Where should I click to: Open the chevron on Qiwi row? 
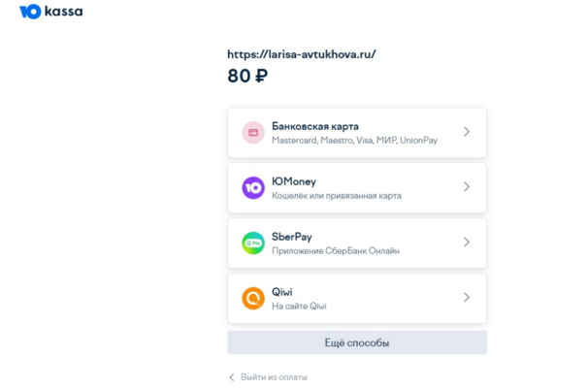click(467, 298)
